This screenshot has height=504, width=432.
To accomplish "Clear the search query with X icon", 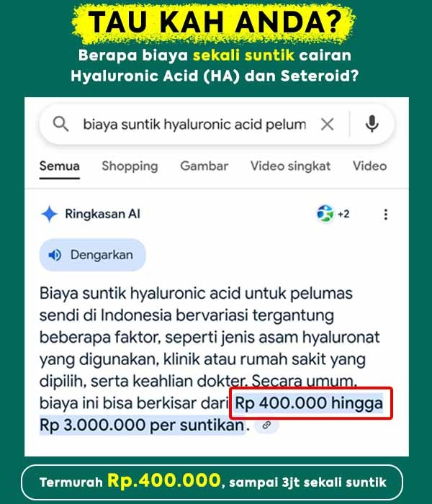I will click(x=327, y=124).
